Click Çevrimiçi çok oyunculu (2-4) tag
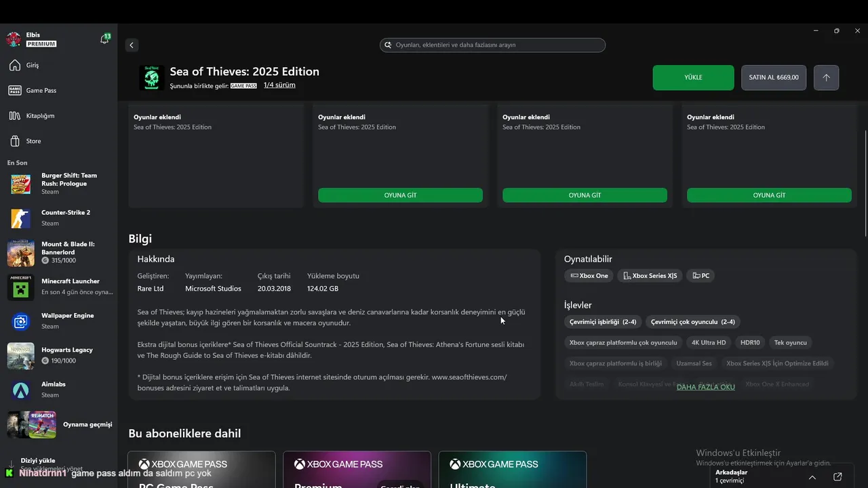The width and height of the screenshot is (868, 488). [x=693, y=322]
